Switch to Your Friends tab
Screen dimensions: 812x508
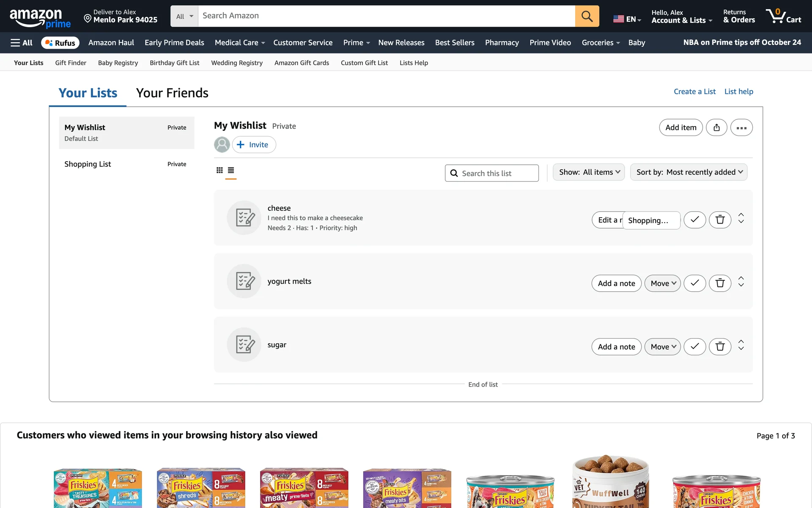[x=172, y=93]
